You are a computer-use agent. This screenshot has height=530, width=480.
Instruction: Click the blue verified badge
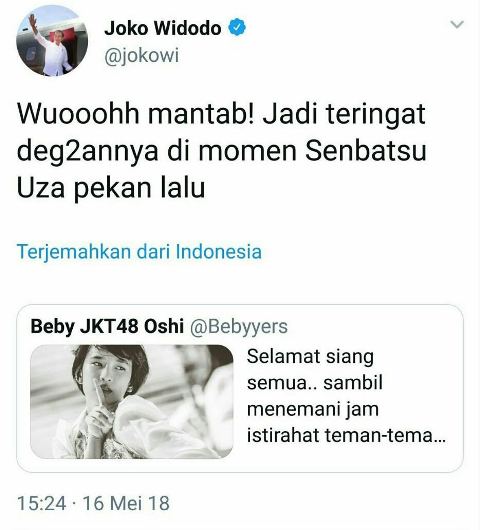(x=237, y=28)
